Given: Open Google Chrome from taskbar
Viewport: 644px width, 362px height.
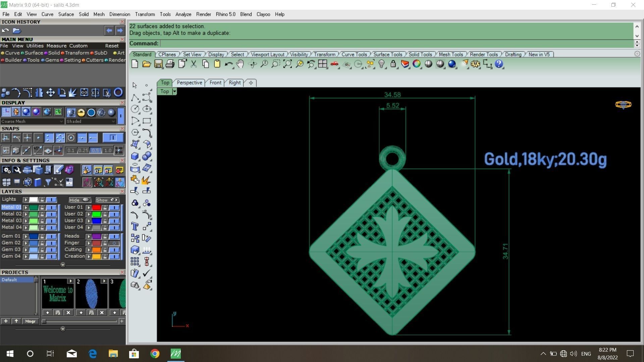Looking at the screenshot, I should 155,354.
